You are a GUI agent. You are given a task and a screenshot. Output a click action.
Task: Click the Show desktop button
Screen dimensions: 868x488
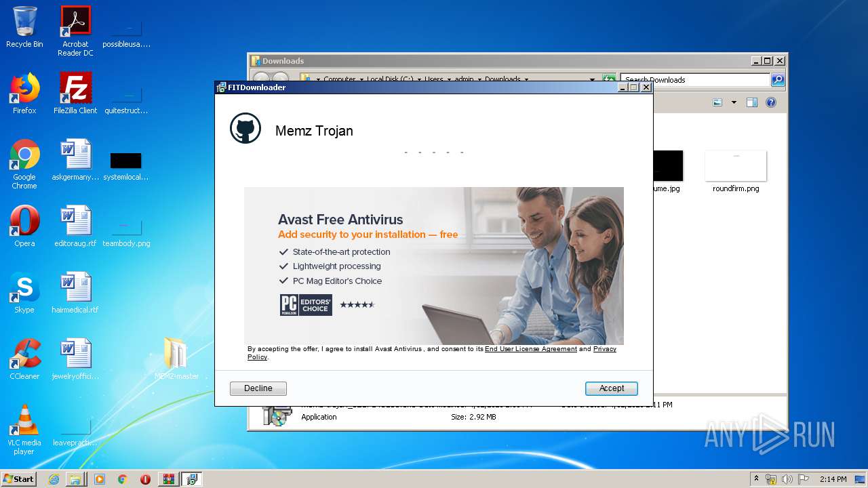[860, 479]
